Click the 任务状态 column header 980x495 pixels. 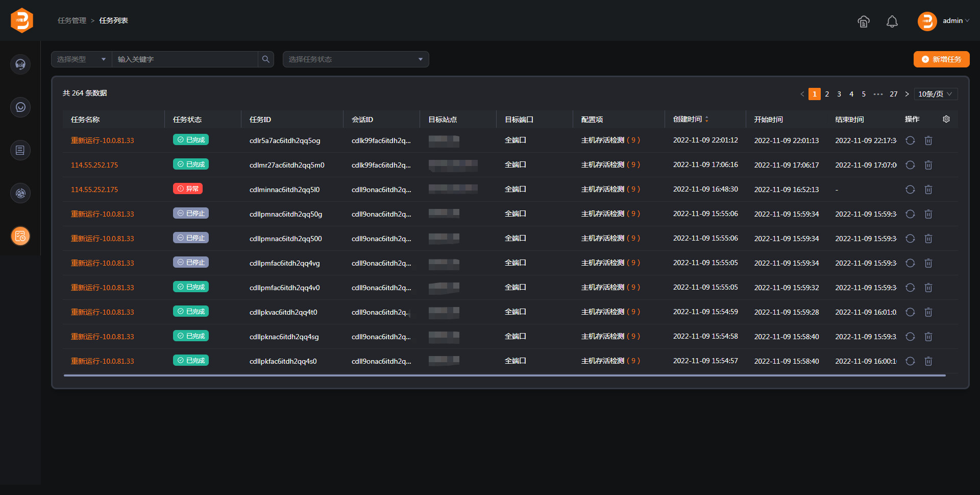pyautogui.click(x=187, y=120)
